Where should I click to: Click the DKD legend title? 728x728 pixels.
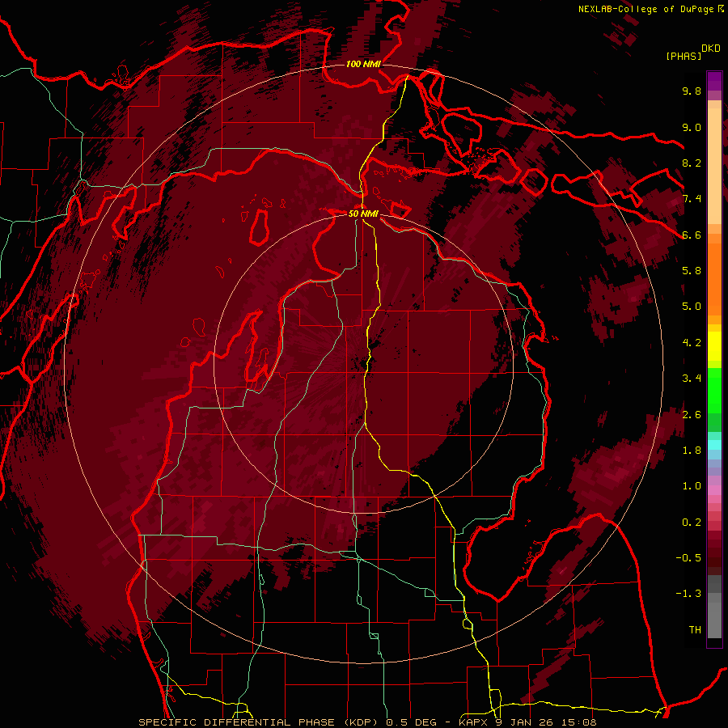pyautogui.click(x=710, y=49)
